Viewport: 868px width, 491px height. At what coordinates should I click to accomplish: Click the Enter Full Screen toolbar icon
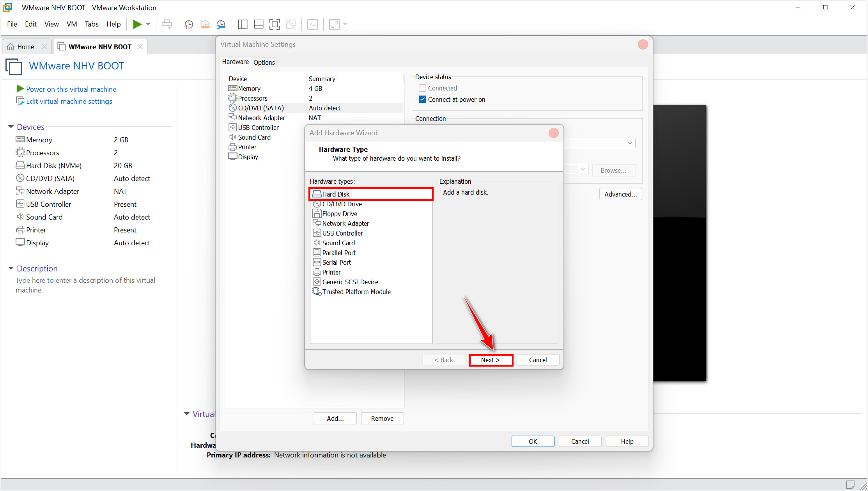(x=275, y=25)
